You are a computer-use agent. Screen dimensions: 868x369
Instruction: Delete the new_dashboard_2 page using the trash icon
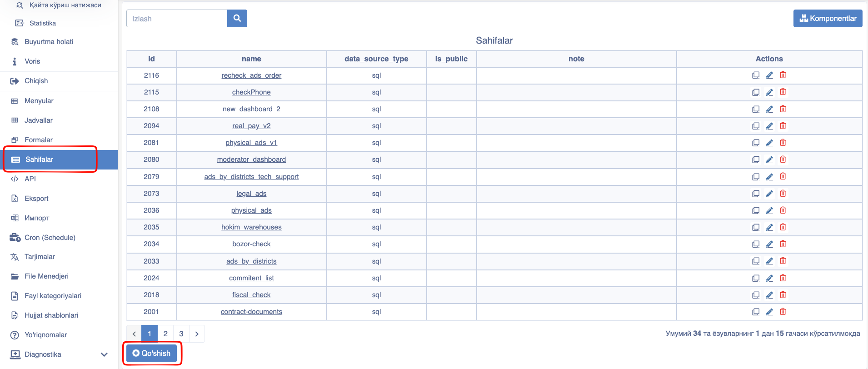[783, 109]
